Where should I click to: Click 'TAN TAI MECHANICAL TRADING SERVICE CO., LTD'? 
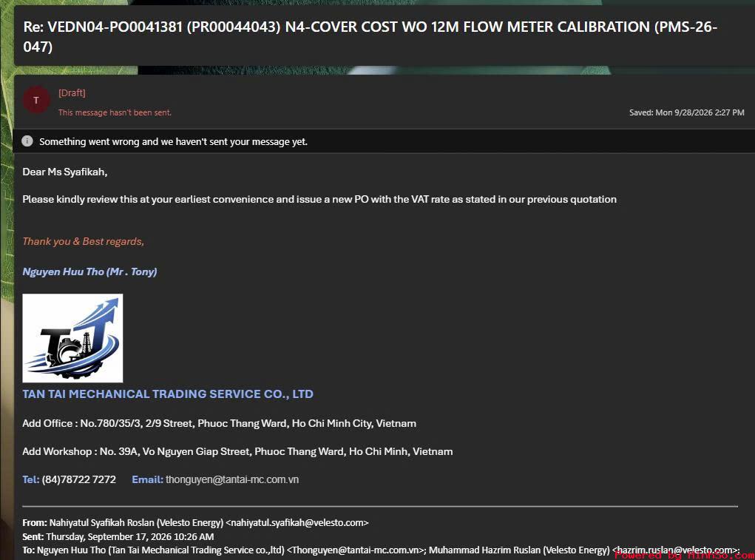pos(168,394)
